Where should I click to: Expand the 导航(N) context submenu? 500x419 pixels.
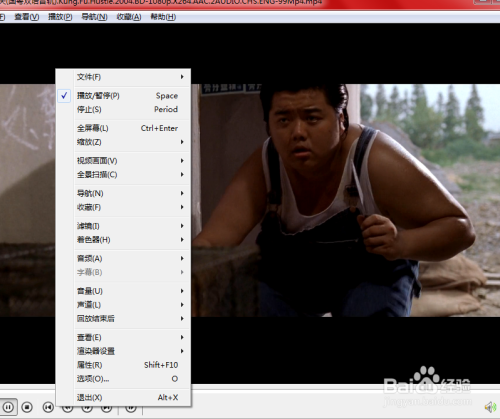coord(123,193)
